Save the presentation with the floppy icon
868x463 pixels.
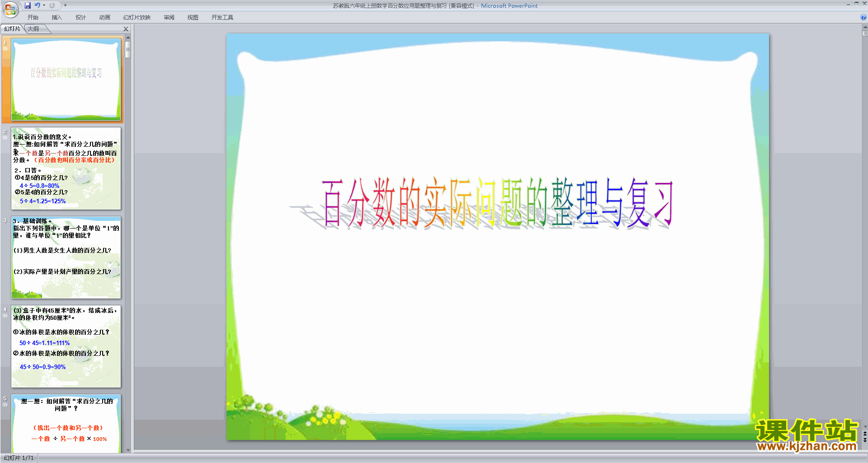[x=28, y=5]
